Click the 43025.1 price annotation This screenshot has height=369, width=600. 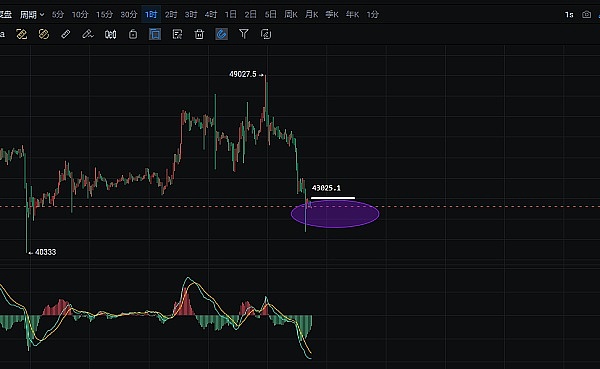[326, 188]
